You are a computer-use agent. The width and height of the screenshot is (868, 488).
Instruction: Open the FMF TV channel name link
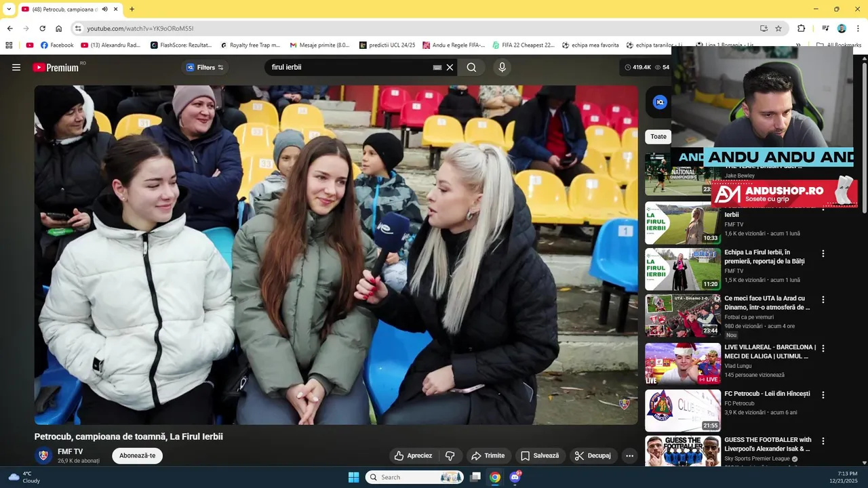tap(71, 451)
